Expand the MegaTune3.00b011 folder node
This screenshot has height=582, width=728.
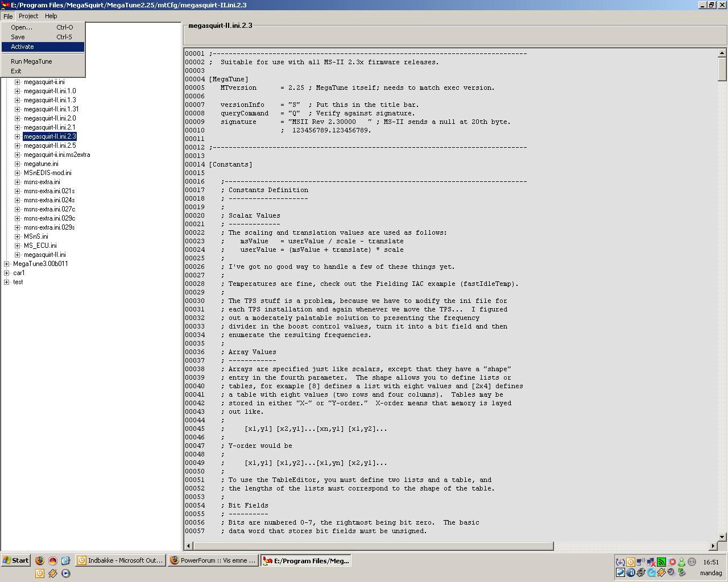[x=7, y=264]
